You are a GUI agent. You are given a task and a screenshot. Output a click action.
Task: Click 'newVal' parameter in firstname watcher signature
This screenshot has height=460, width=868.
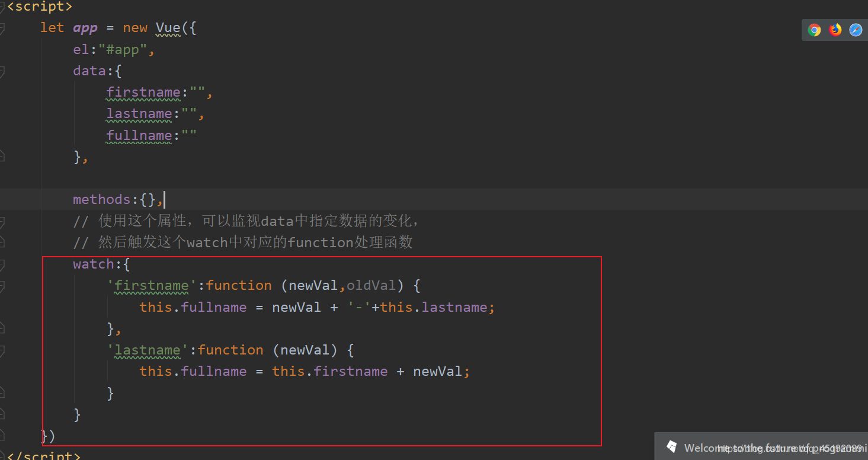[313, 286]
